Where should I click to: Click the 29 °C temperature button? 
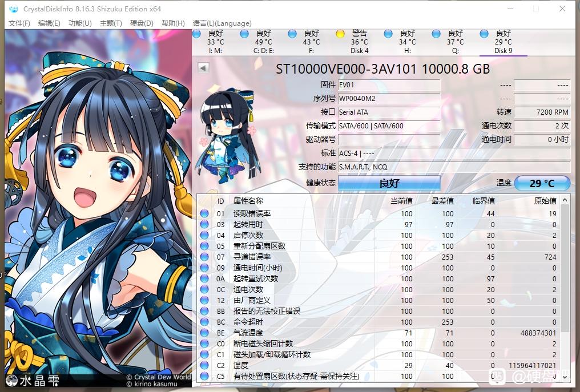[x=542, y=183]
